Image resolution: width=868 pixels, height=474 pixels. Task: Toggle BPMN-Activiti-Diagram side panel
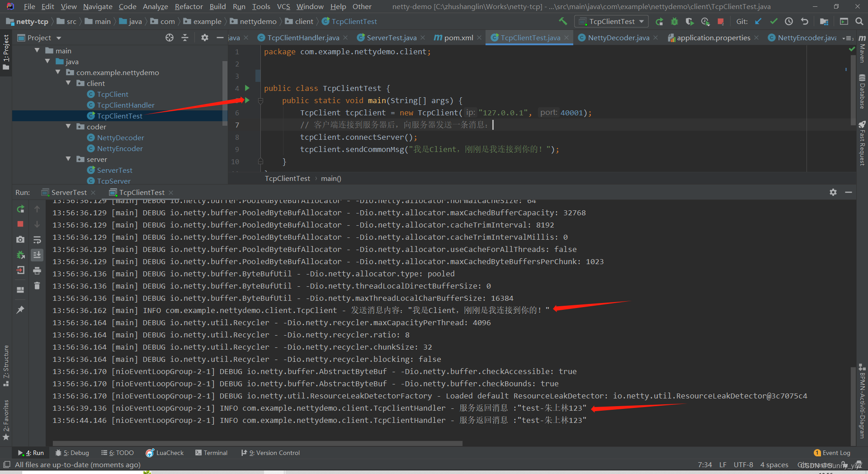(x=862, y=401)
